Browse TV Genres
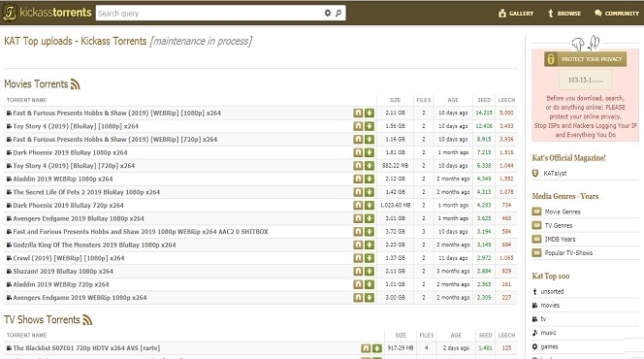The width and height of the screenshot is (644, 359). click(558, 225)
